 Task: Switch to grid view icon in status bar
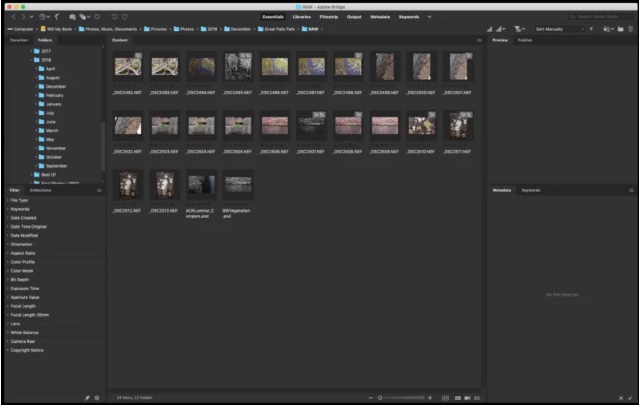[x=445, y=397]
